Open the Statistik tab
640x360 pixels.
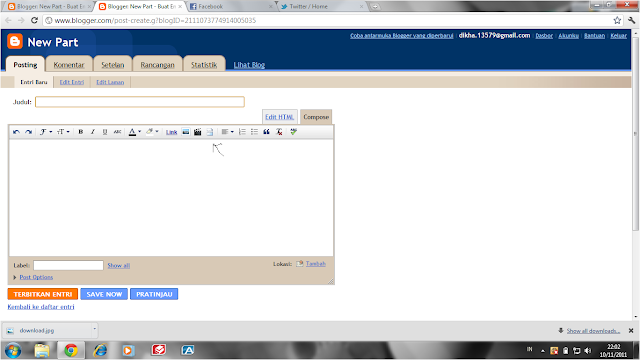[x=204, y=64]
